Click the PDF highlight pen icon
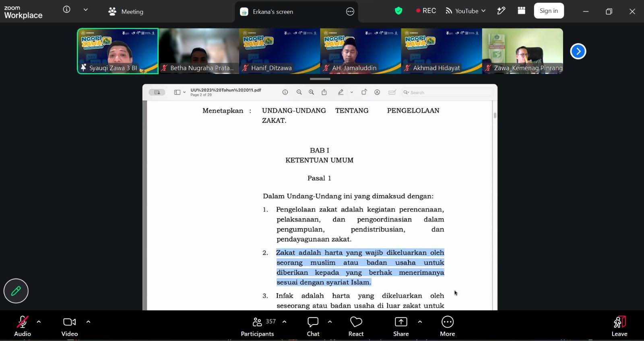 coord(341,92)
